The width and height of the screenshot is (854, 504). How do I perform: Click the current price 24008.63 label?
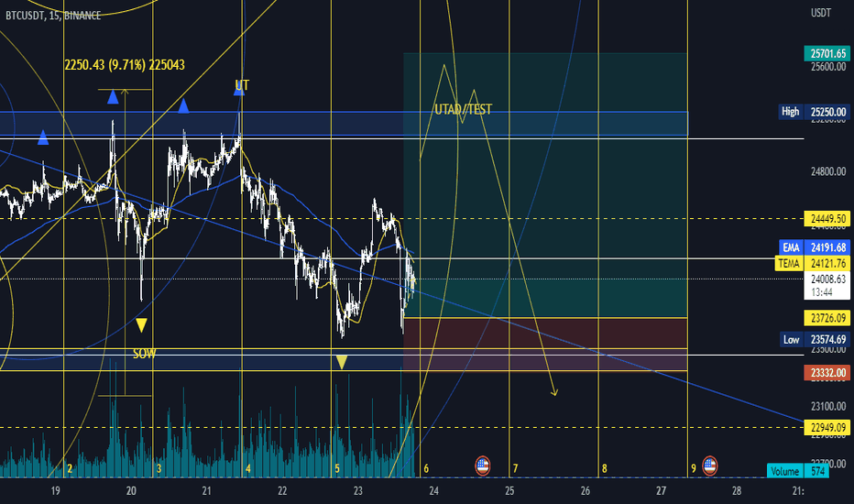point(827,286)
